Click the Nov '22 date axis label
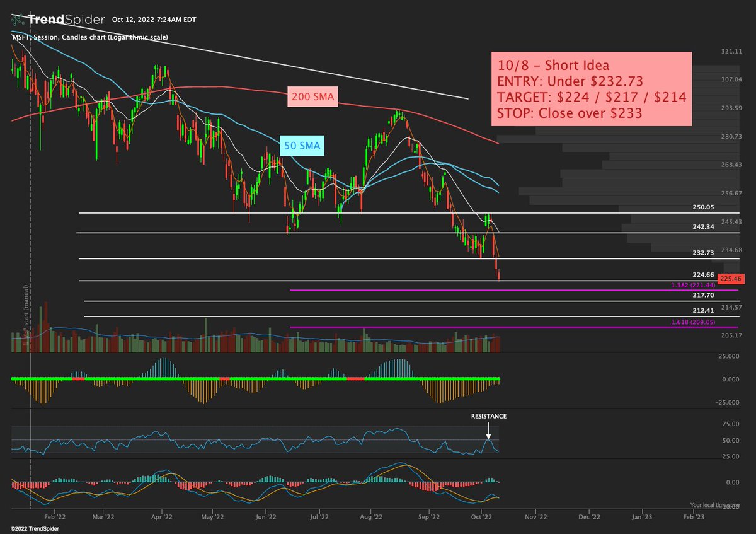The height and width of the screenshot is (534, 756). tap(536, 516)
